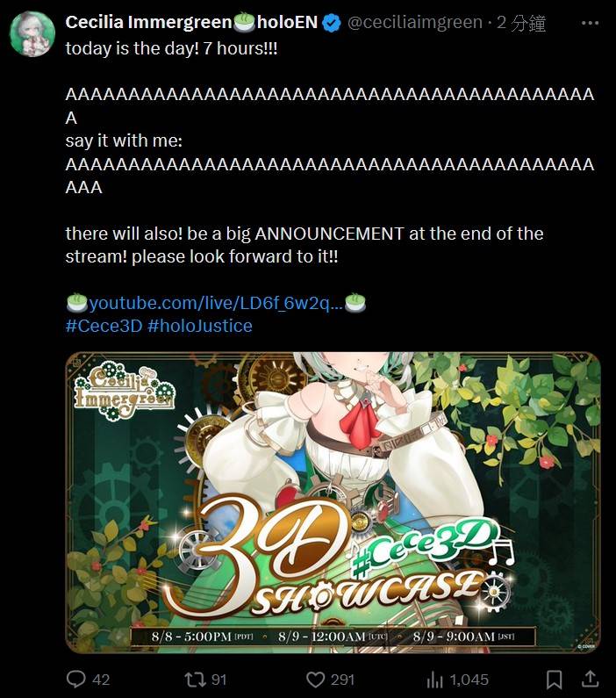616x698 pixels.
Task: Open Cecilia Immergreen's profile avatar
Action: pos(32,34)
